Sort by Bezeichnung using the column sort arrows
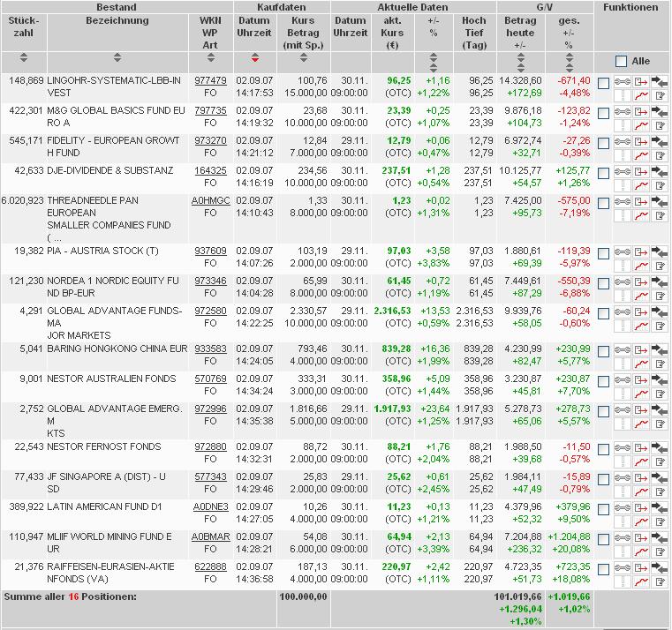Screen dimensions: 672x630 tap(117, 57)
